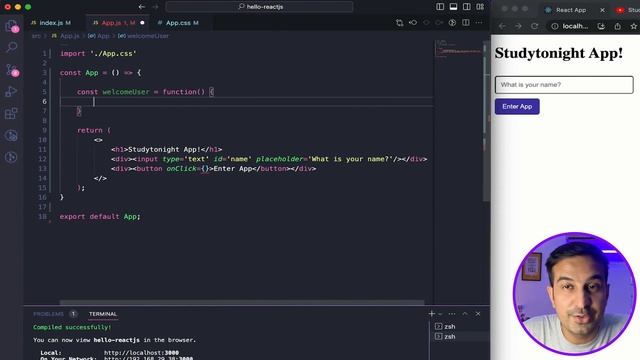Open terminal panel more actions ellipsis

point(452,313)
